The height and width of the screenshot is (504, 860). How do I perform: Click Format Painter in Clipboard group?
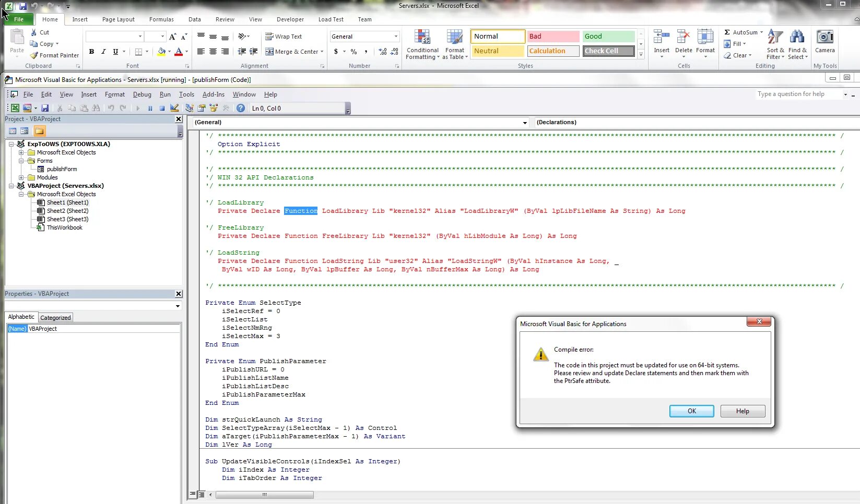[x=54, y=55]
